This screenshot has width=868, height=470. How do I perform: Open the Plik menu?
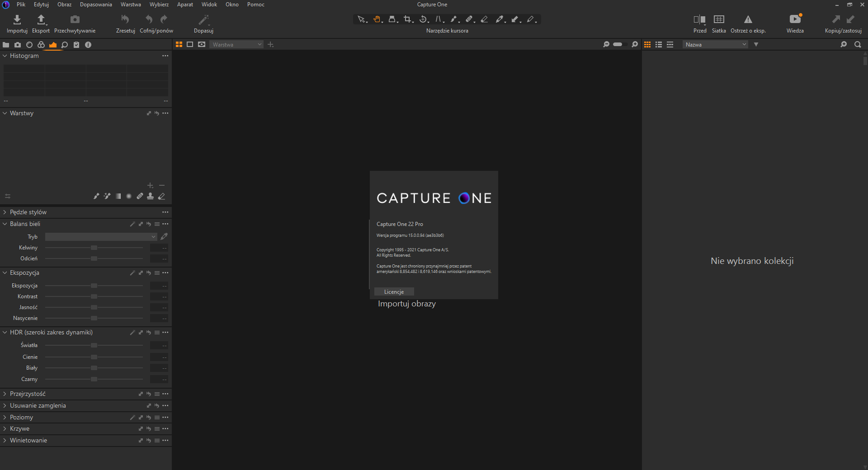tap(21, 5)
